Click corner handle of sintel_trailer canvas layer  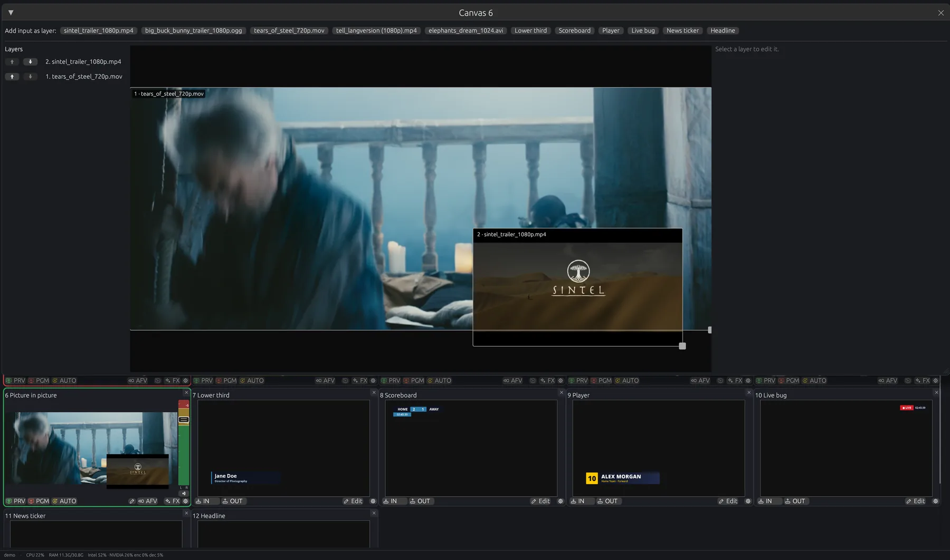682,346
